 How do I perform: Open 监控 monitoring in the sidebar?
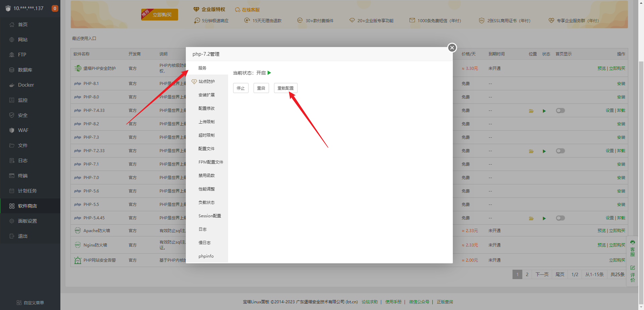(23, 100)
